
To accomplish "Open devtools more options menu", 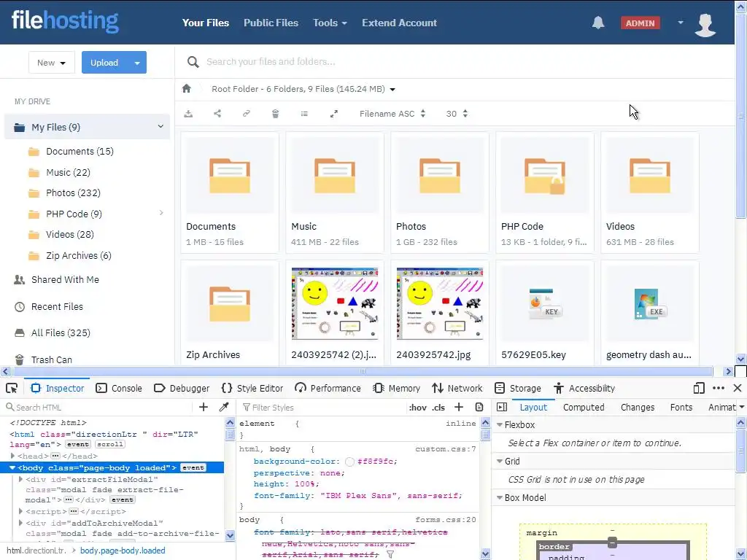I will [719, 388].
